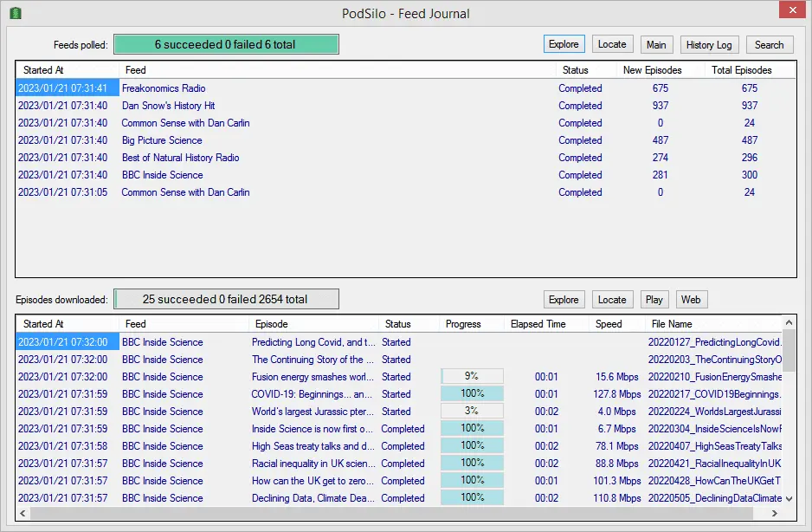
Task: Click the PodSilo app icon in title bar
Action: pyautogui.click(x=16, y=13)
